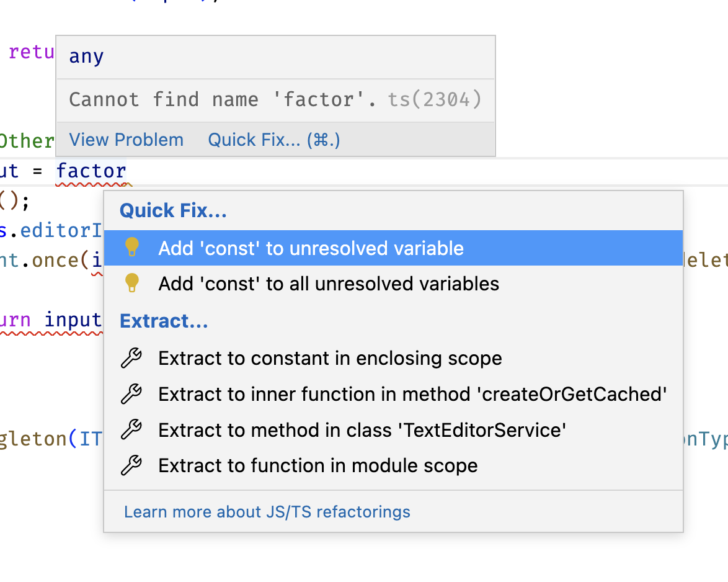Click wrench icon for 'Extract to function in module scope'
Image resolution: width=728 pixels, height=582 pixels.
click(x=131, y=465)
